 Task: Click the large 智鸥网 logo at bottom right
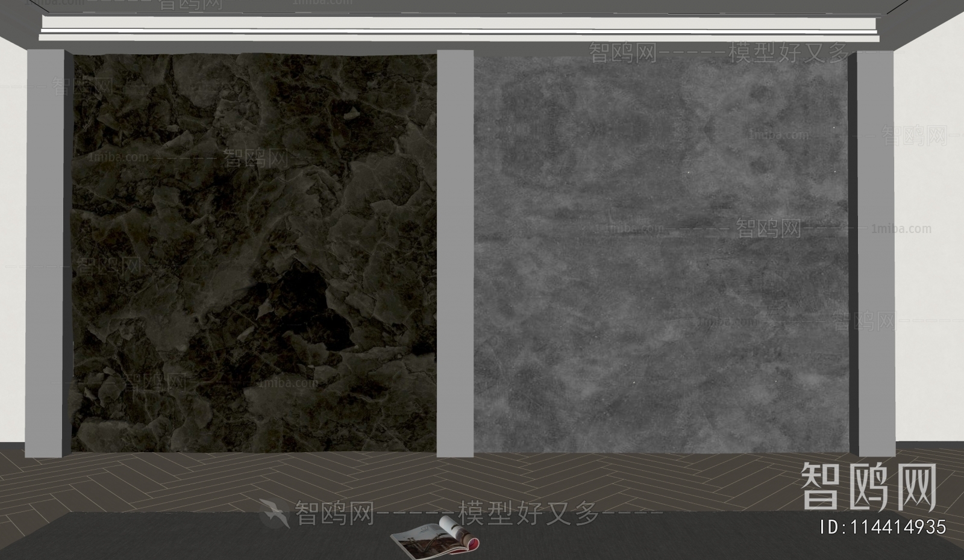(x=868, y=487)
